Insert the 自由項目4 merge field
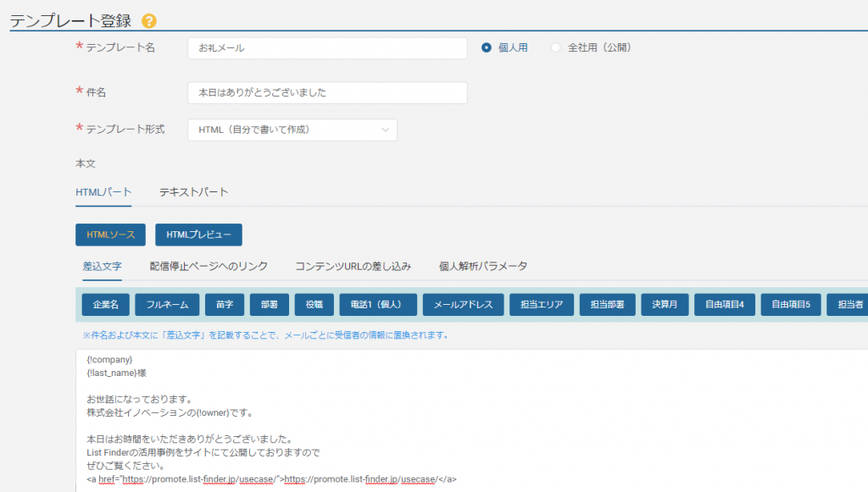The height and width of the screenshot is (492, 868). [728, 303]
